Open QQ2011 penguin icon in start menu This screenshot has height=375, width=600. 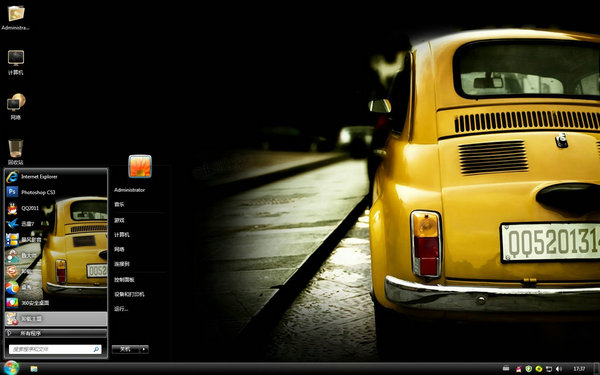click(13, 208)
